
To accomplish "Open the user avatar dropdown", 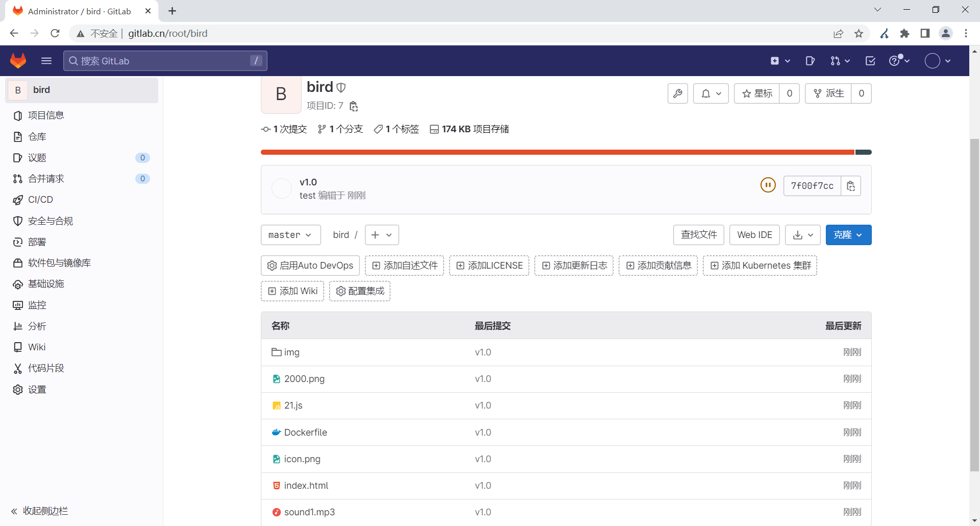I will (938, 61).
